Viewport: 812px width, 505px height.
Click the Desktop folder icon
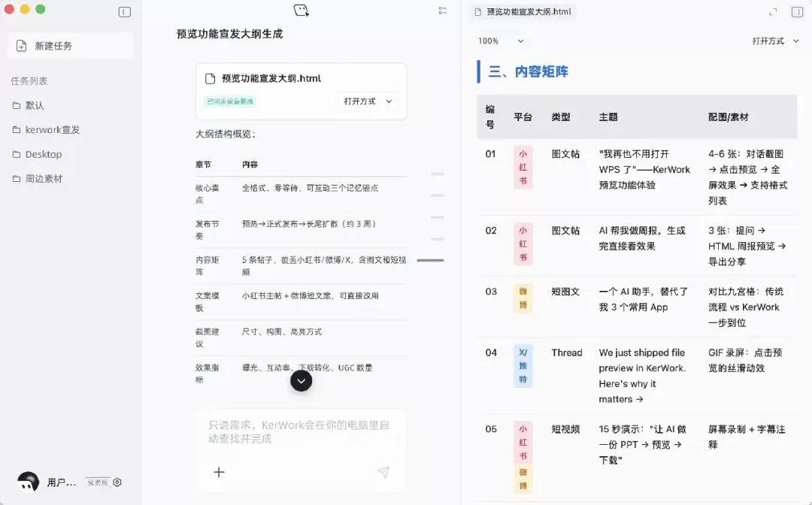click(16, 154)
